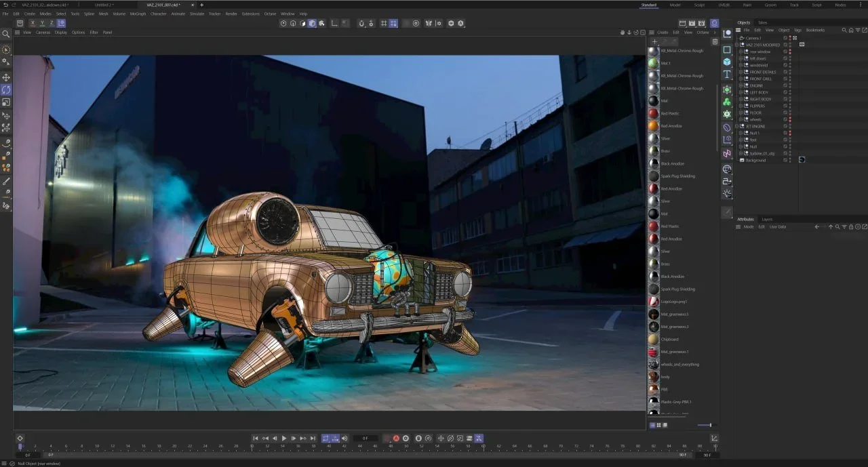The width and height of the screenshot is (868, 467).
Task: Toggle timeline sound speaker icon
Action: (x=344, y=438)
